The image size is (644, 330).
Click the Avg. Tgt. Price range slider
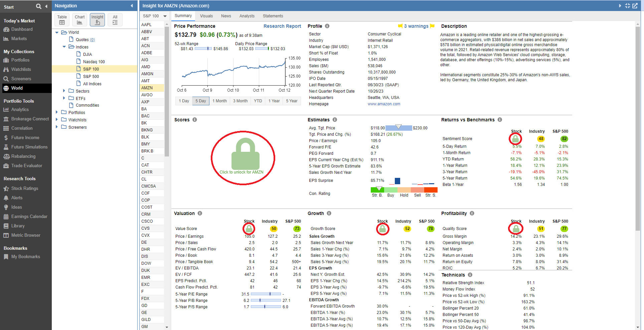[x=398, y=128]
